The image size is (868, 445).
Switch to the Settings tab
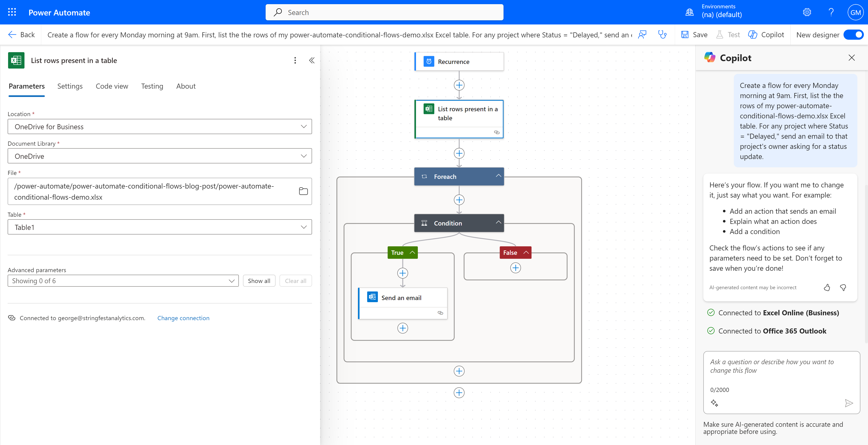[x=70, y=86]
